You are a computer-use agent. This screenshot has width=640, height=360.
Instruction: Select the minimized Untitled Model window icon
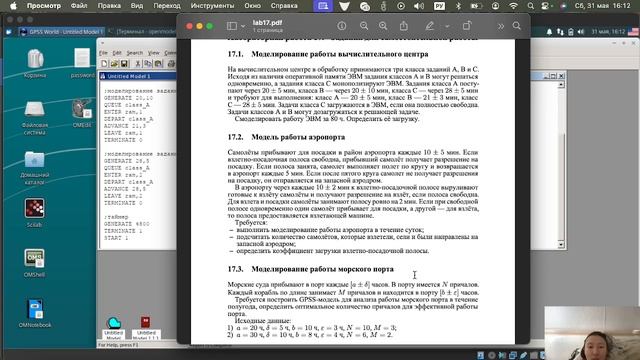click(114, 328)
